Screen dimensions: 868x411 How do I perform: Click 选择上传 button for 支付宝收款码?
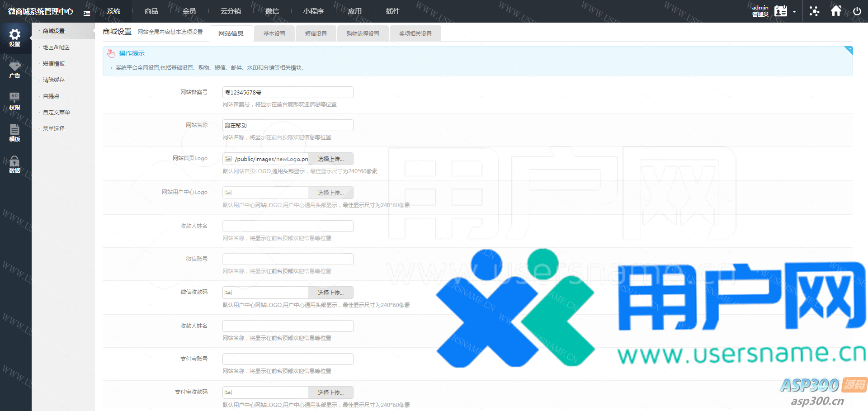[x=330, y=393]
